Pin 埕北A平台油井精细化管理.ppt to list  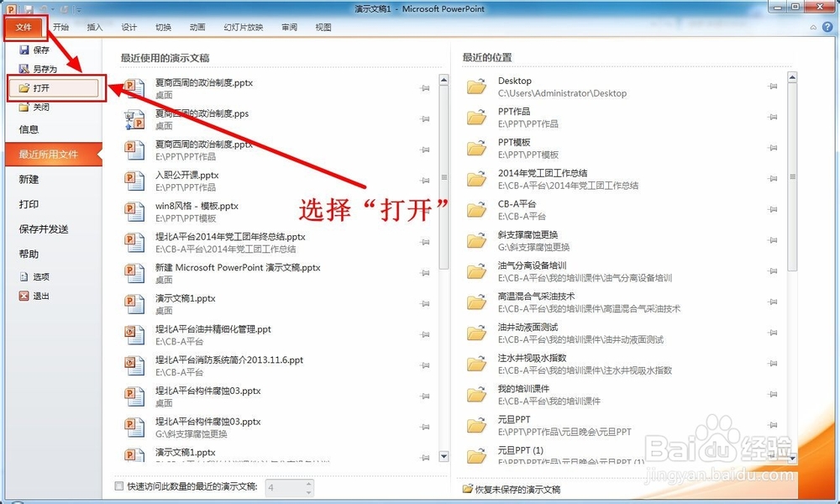pos(425,334)
